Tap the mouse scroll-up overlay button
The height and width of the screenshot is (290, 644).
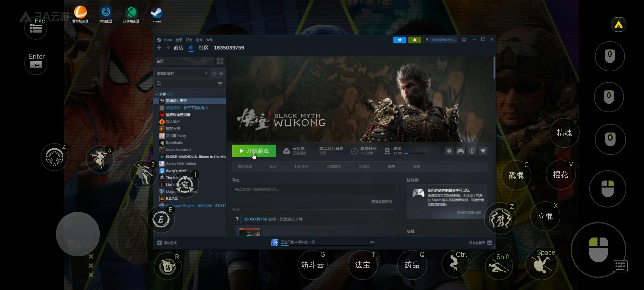[610, 56]
